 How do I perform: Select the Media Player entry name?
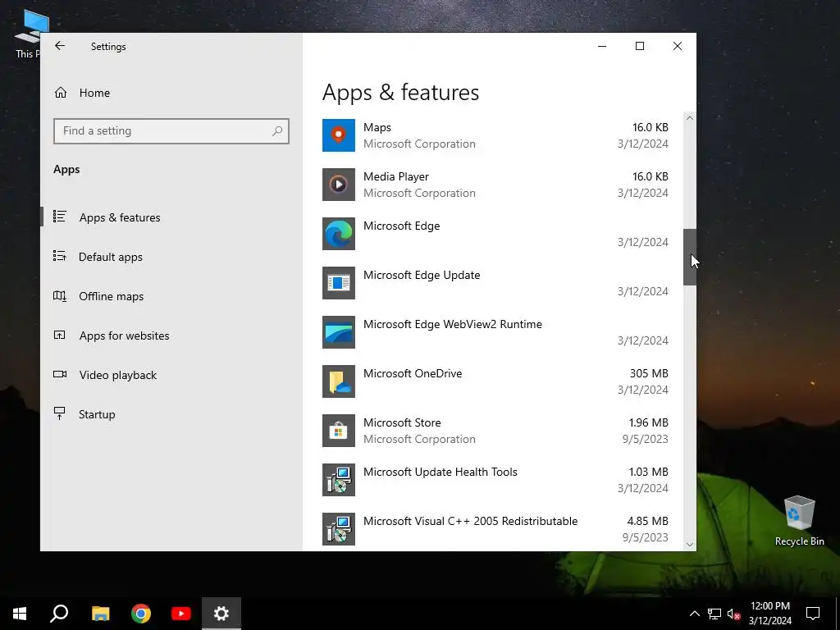coord(396,177)
